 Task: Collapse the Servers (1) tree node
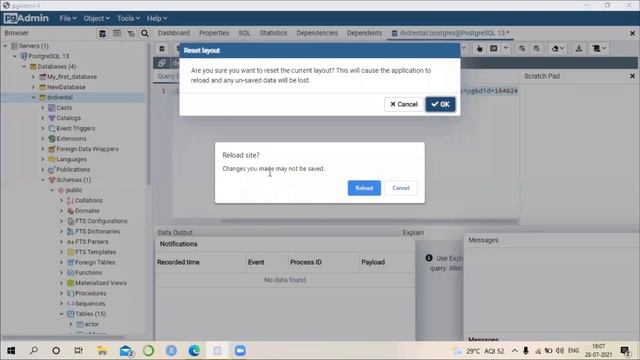click(x=5, y=46)
